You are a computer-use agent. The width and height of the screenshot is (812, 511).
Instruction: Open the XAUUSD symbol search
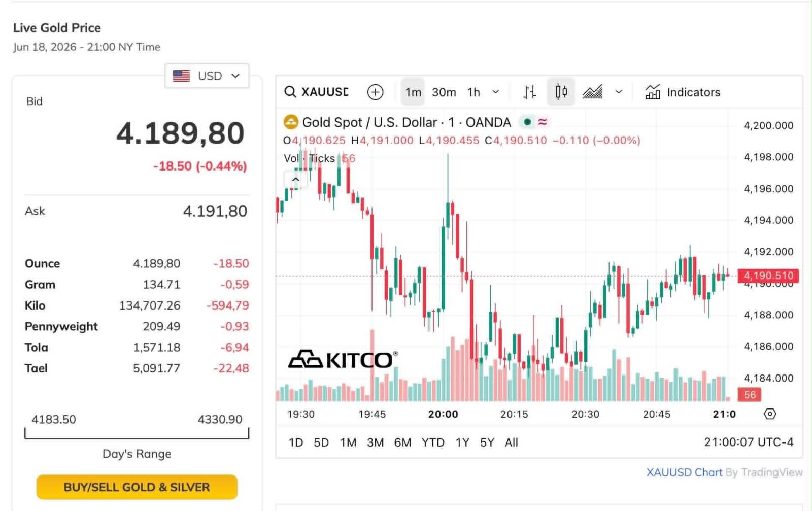click(x=317, y=92)
